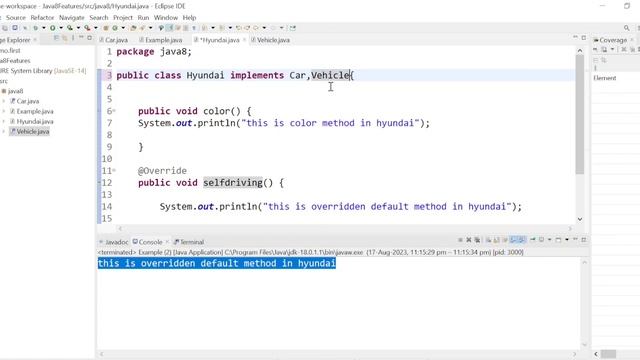Click the New Java Class toolbar icon
The image size is (640, 360).
coord(115,28)
